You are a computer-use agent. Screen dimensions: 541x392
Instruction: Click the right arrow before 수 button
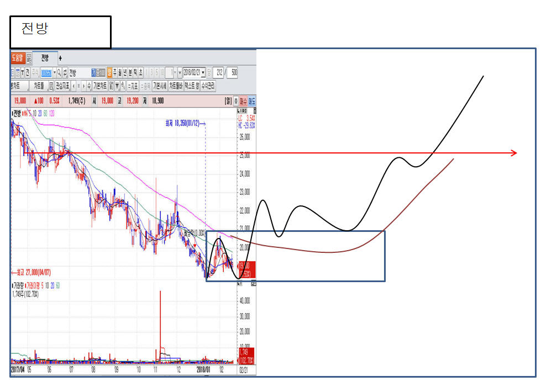83,86
